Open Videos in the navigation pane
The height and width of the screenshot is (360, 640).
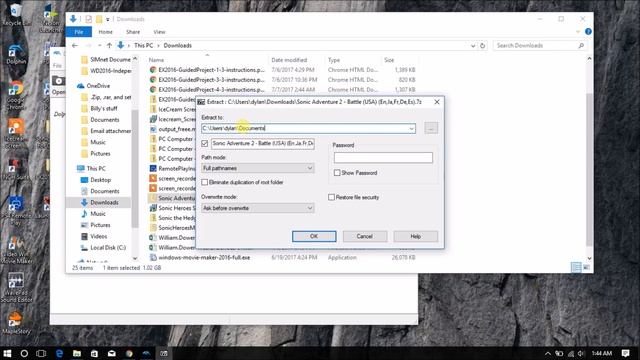98,236
